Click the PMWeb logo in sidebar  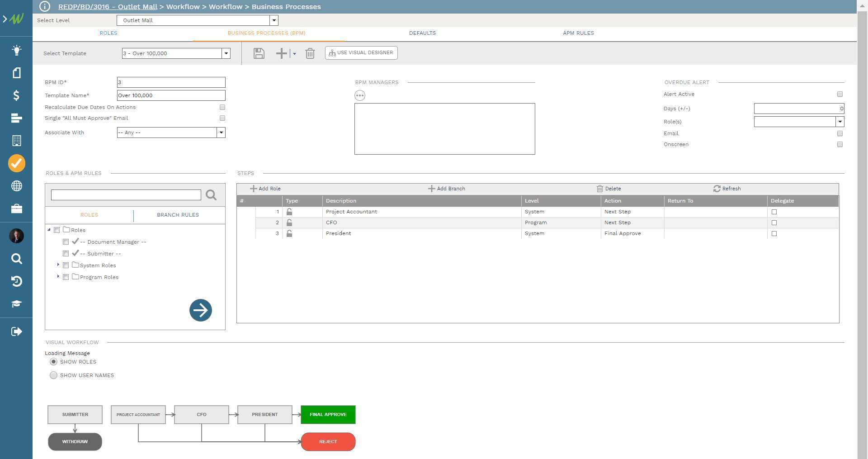[x=17, y=19]
